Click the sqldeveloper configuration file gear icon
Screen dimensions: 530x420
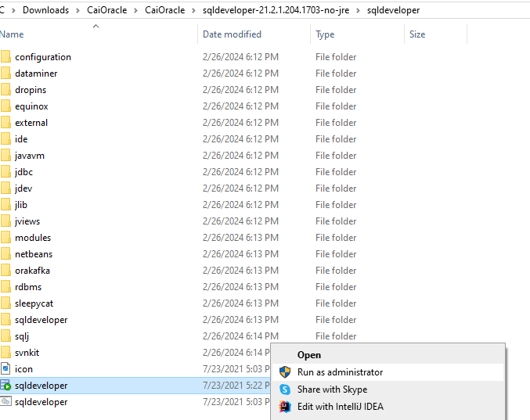point(5,401)
